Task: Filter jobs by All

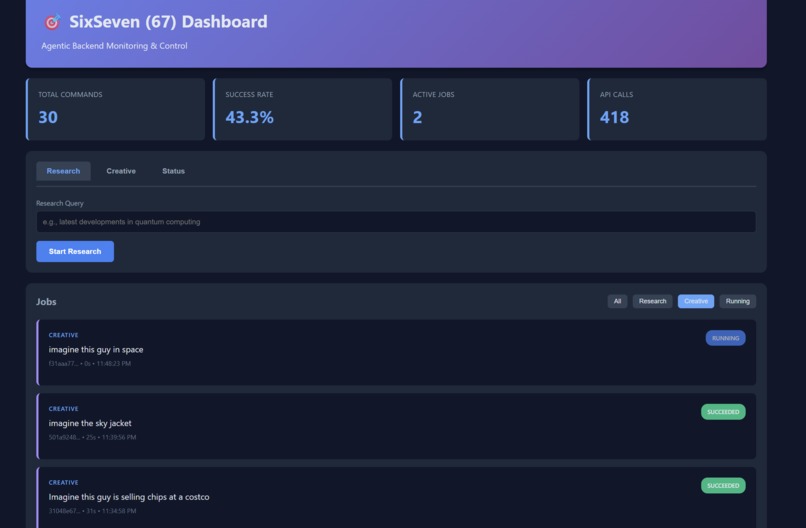Action: [617, 301]
